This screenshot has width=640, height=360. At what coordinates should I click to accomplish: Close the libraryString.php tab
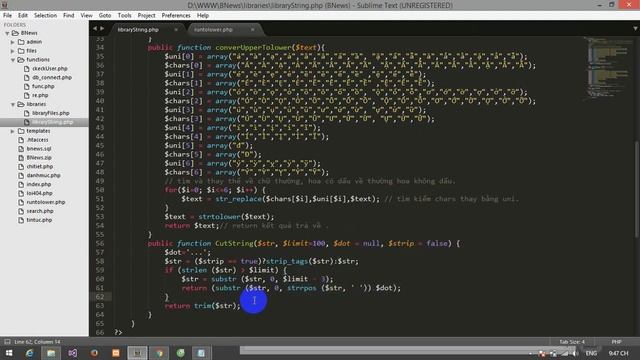pos(176,30)
